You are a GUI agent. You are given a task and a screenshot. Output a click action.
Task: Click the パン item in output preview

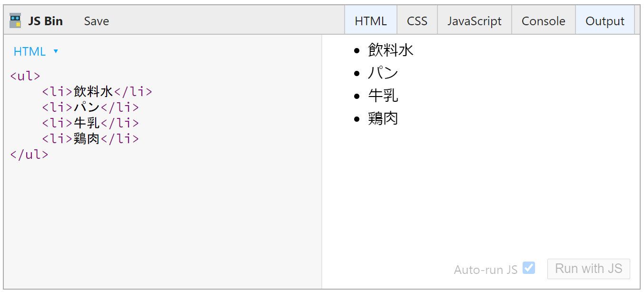383,73
